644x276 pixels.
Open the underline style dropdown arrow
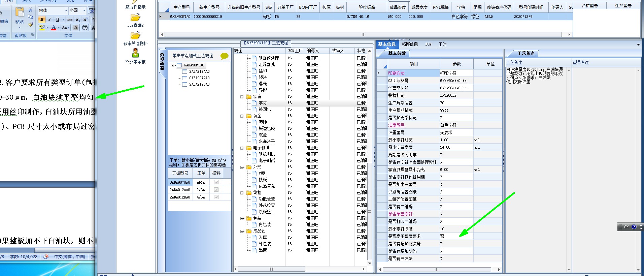coord(63,20)
